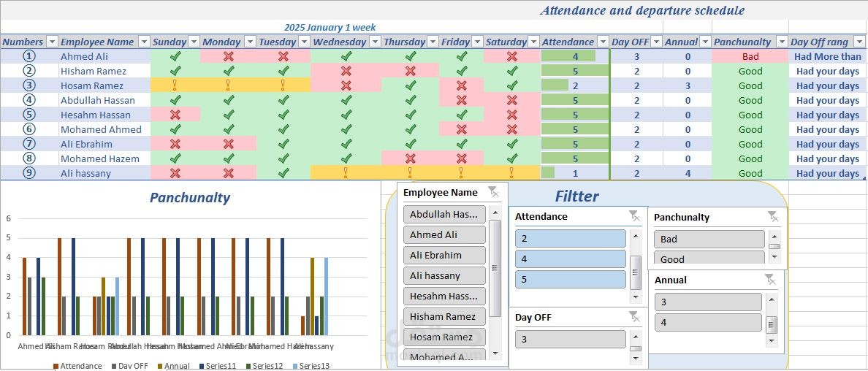Select Ali Ebrahim in Employee Name slicer
The height and width of the screenshot is (371, 868).
(x=444, y=256)
